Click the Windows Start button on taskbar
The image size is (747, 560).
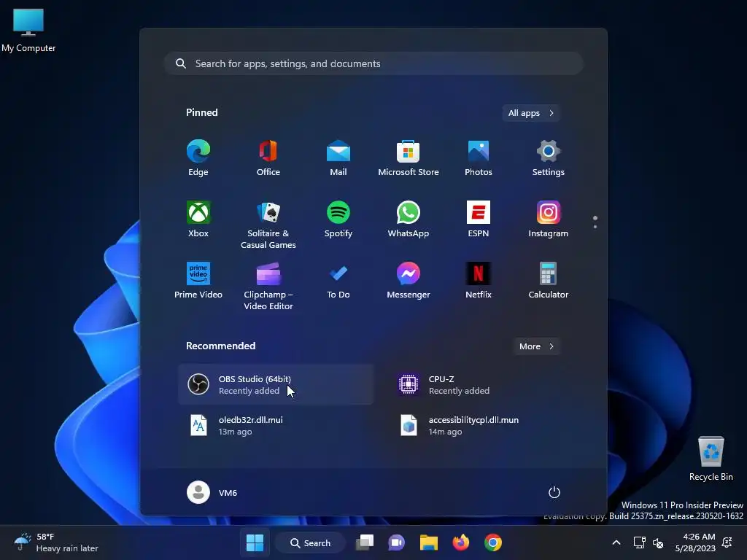coord(255,542)
